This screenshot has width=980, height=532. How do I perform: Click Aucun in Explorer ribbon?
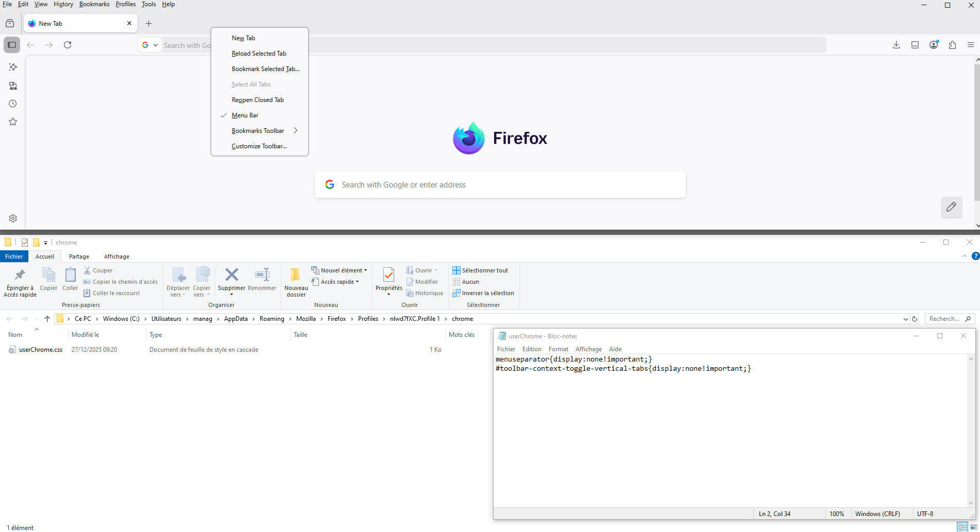point(466,282)
